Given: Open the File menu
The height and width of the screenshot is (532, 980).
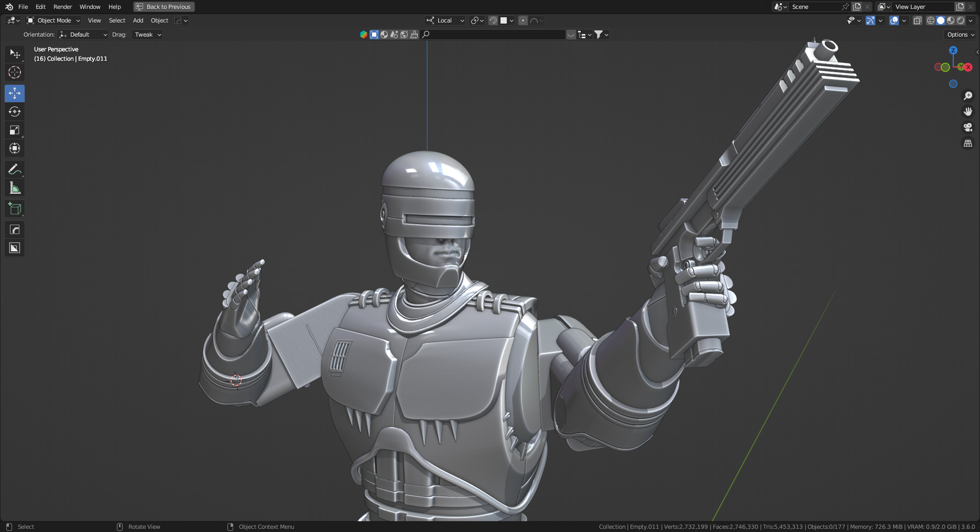Looking at the screenshot, I should tap(23, 7).
